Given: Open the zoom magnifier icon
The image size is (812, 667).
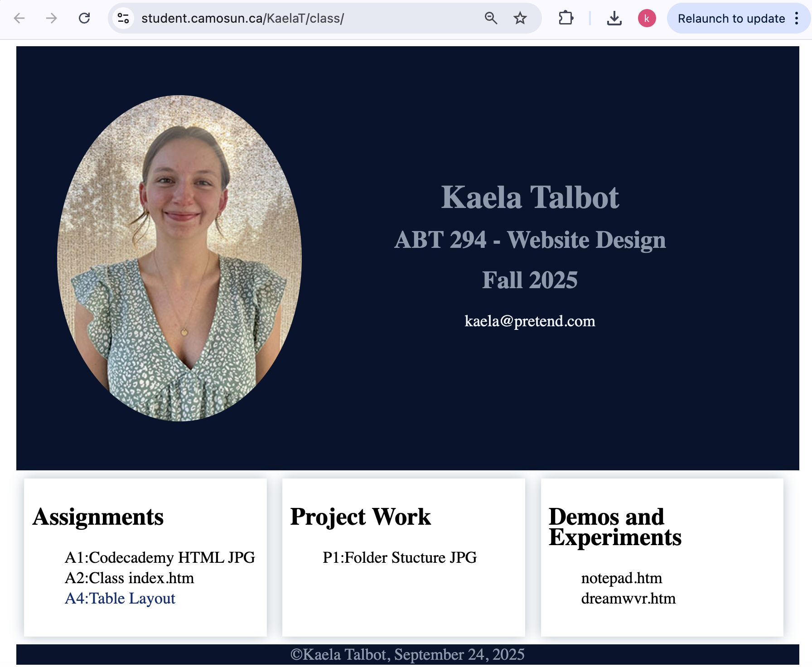Looking at the screenshot, I should [x=491, y=18].
